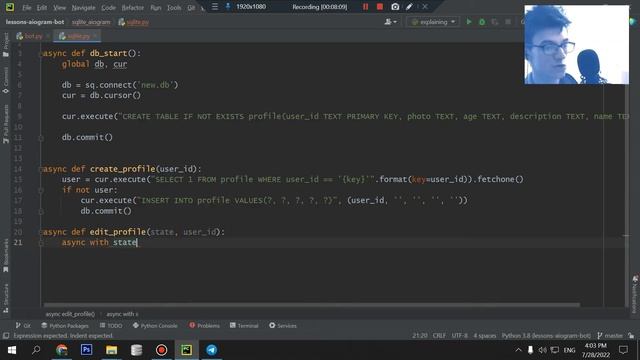Open the user account dropdown in toolbar
Screen dimensions: 640x360
coord(390,22)
